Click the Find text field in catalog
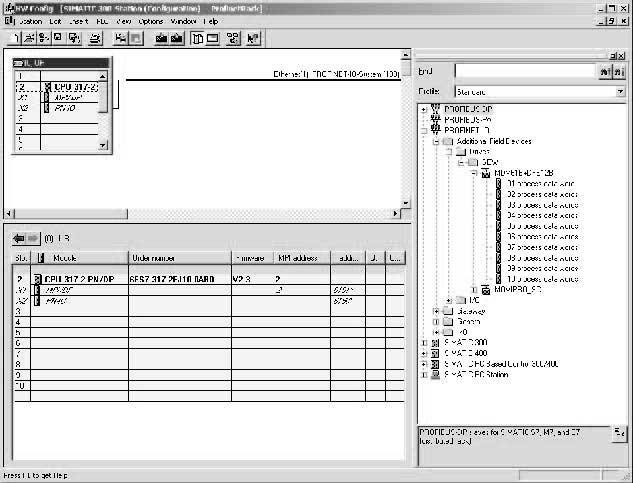Image resolution: width=633 pixels, height=483 pixels. pos(526,71)
